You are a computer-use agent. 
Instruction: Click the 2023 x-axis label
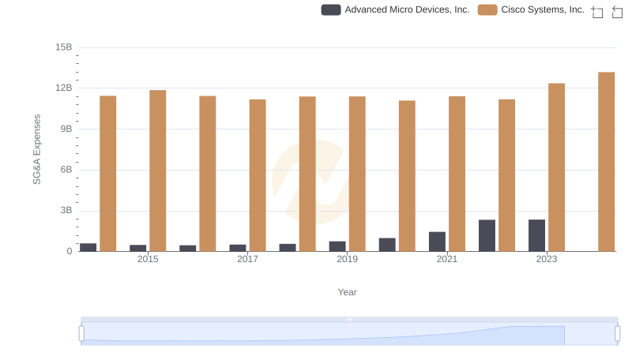(547, 259)
